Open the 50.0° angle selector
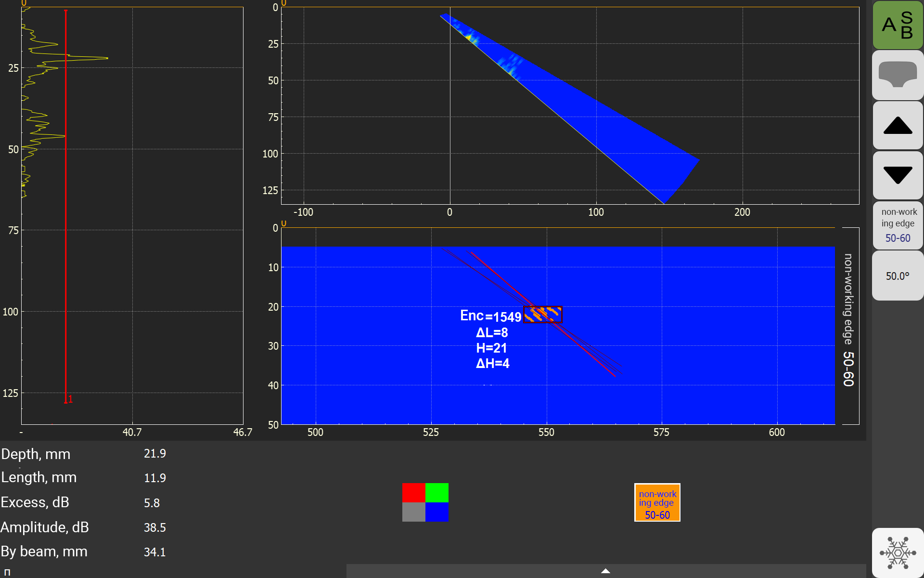This screenshot has width=924, height=578. (x=898, y=276)
